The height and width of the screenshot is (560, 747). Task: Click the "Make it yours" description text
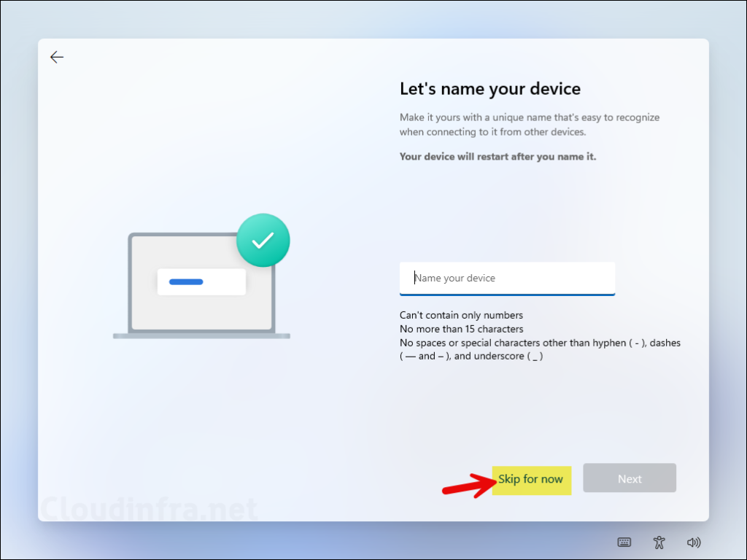click(529, 124)
